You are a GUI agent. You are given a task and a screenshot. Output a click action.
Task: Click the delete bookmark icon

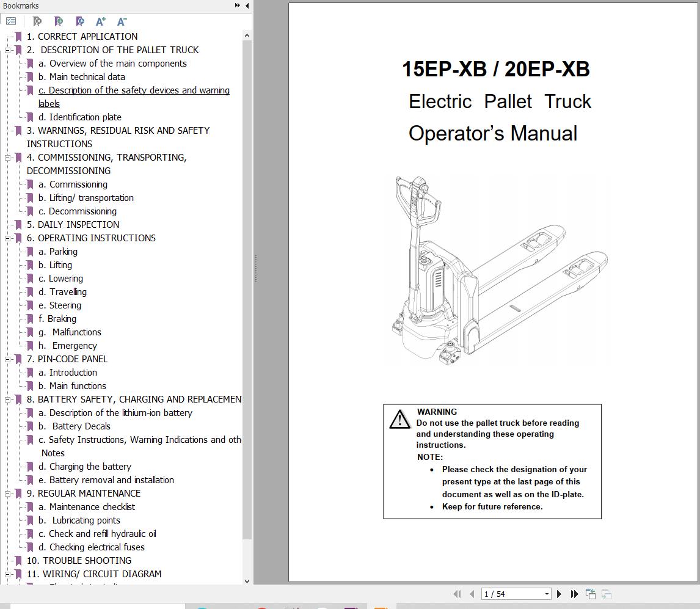tap(37, 21)
